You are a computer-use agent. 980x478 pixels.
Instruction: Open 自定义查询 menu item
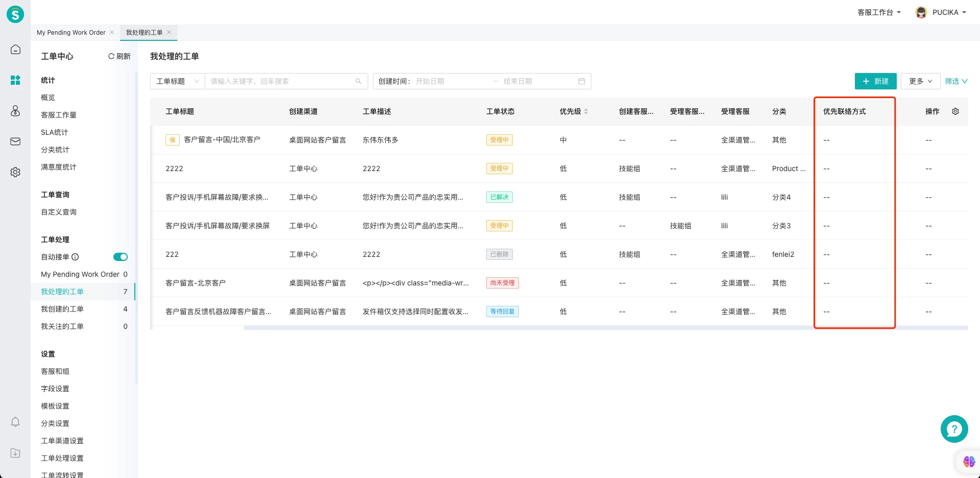point(59,212)
